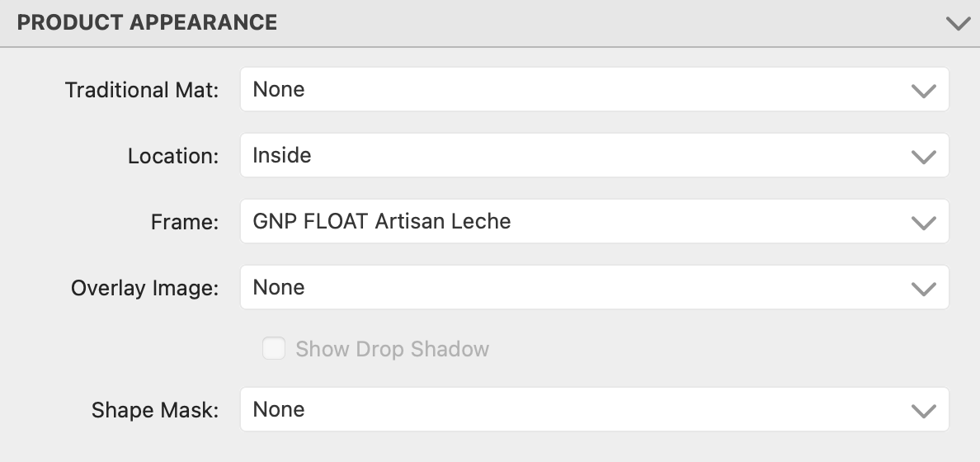The height and width of the screenshot is (462, 980).
Task: Click the Shape Mask dropdown arrow icon
Action: (923, 410)
